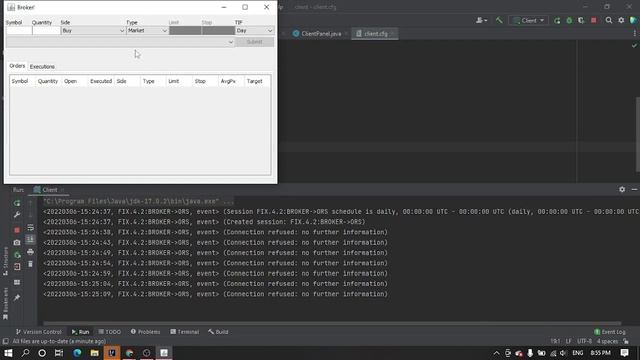Open the Terminal tool window
The width and height of the screenshot is (640, 360).
pyautogui.click(x=184, y=332)
